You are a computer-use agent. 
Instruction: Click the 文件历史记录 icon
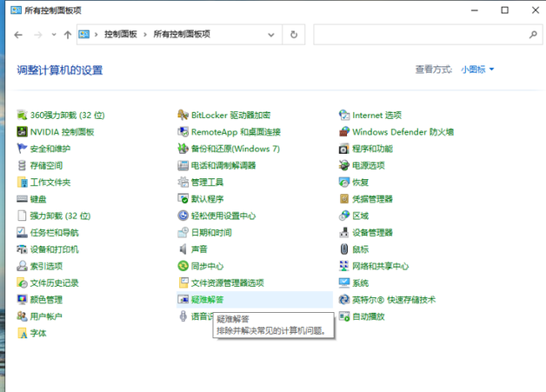[x=22, y=282]
